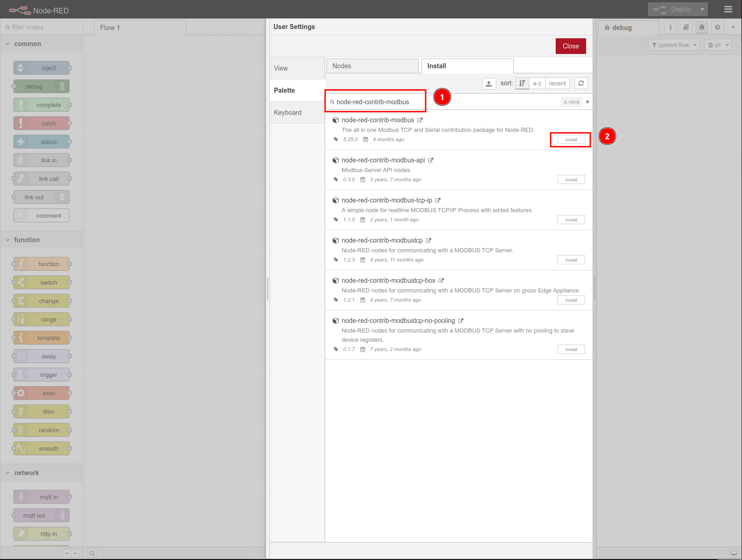The image size is (742, 560).
Task: Open external link for node-red-contrib-modbustcp
Action: click(428, 240)
